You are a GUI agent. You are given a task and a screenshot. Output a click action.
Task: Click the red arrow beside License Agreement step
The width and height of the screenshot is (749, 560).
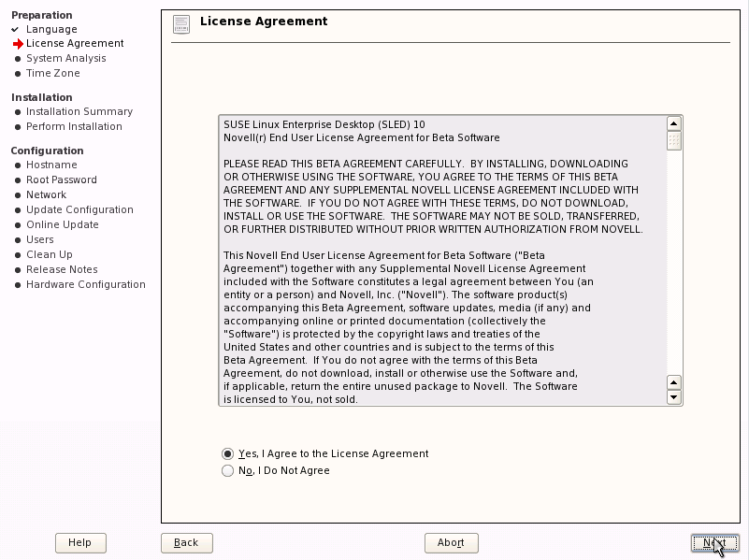[18, 44]
